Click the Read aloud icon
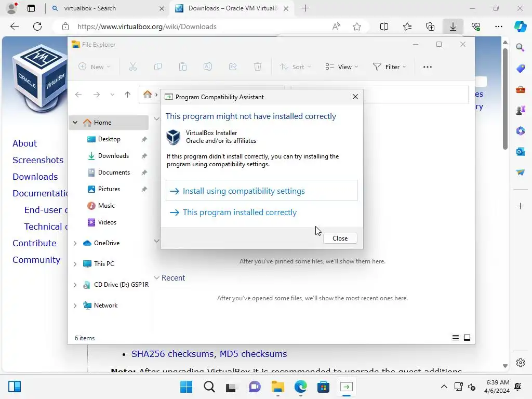This screenshot has height=399, width=532. (x=336, y=26)
